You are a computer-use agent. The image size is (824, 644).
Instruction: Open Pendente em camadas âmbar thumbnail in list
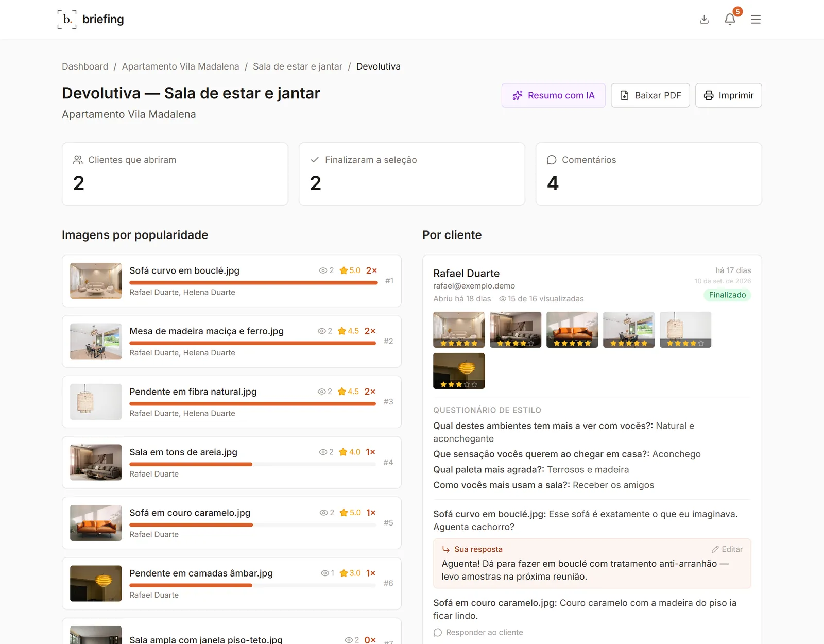[x=96, y=583]
